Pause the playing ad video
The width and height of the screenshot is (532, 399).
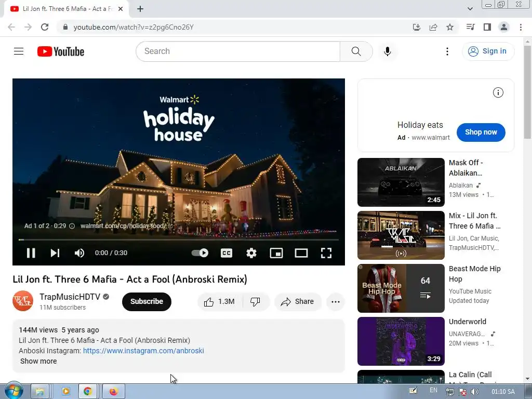pos(31,253)
